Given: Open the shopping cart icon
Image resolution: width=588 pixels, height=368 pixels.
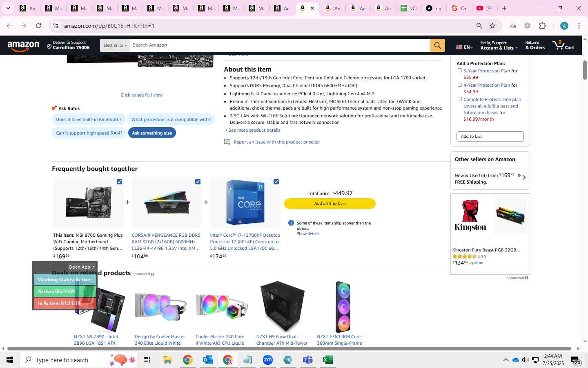Looking at the screenshot, I should coord(563,45).
